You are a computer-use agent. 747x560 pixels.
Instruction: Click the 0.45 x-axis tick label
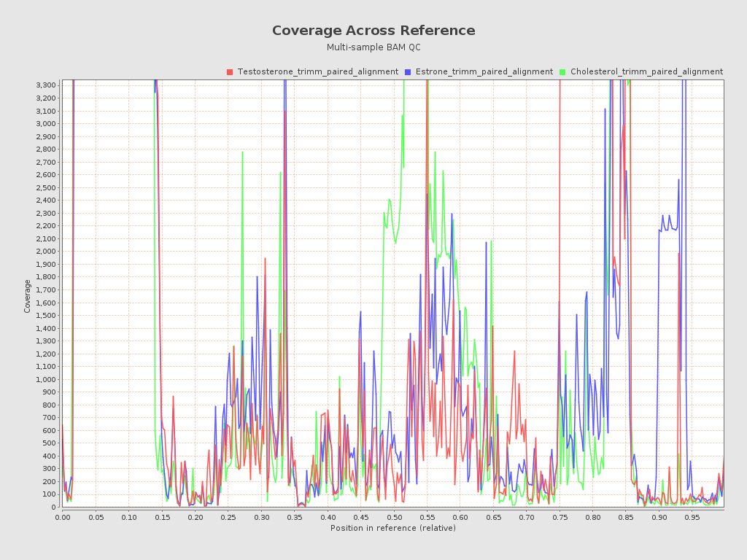[360, 517]
